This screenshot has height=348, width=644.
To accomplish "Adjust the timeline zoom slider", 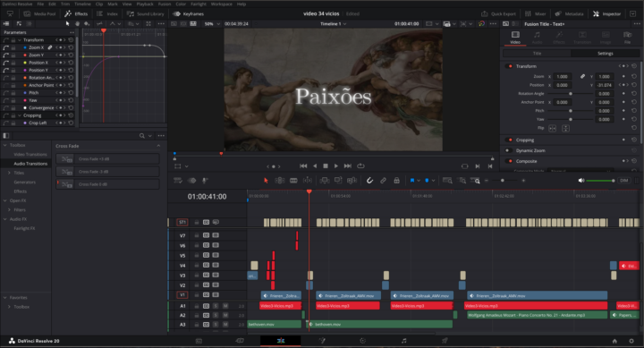I will tap(503, 181).
